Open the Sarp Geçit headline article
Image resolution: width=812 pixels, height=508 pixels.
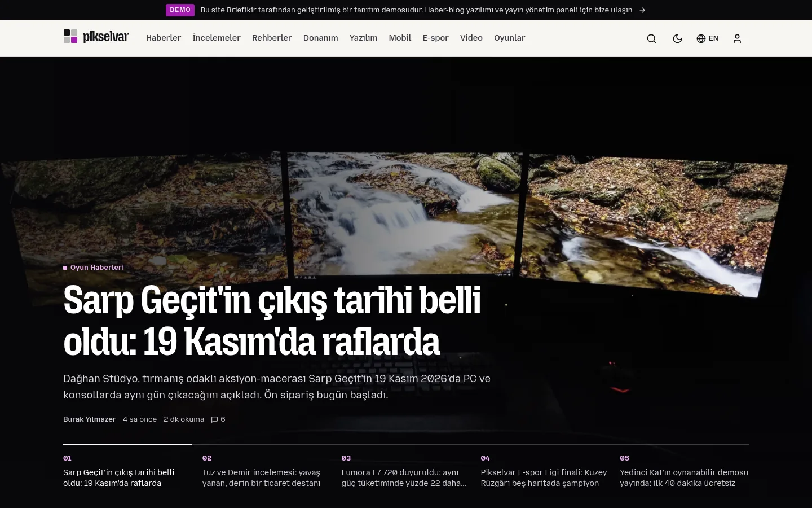(272, 321)
